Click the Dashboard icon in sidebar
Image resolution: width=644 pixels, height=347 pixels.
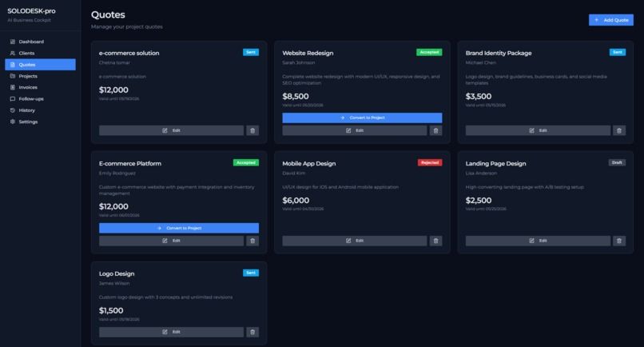[13, 42]
